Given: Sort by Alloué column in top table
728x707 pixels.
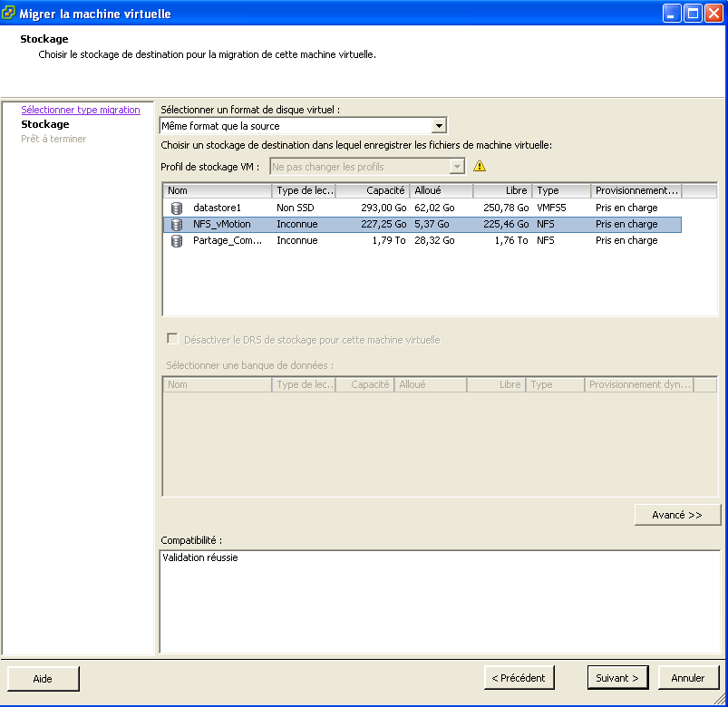Looking at the screenshot, I should (x=442, y=190).
